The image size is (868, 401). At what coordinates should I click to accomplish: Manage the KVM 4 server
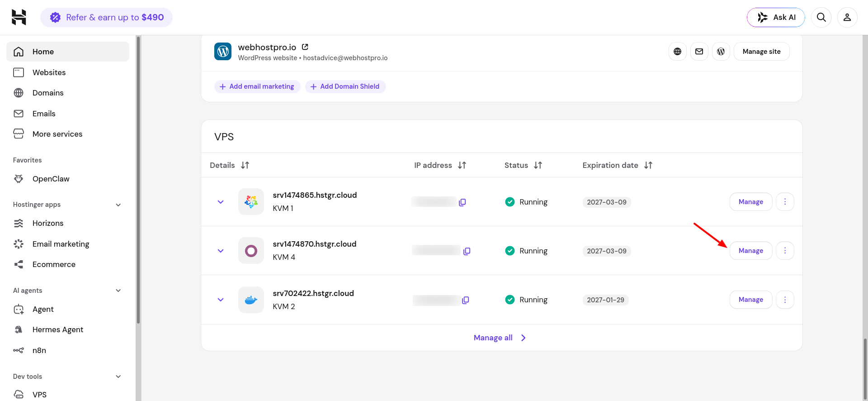point(751,251)
